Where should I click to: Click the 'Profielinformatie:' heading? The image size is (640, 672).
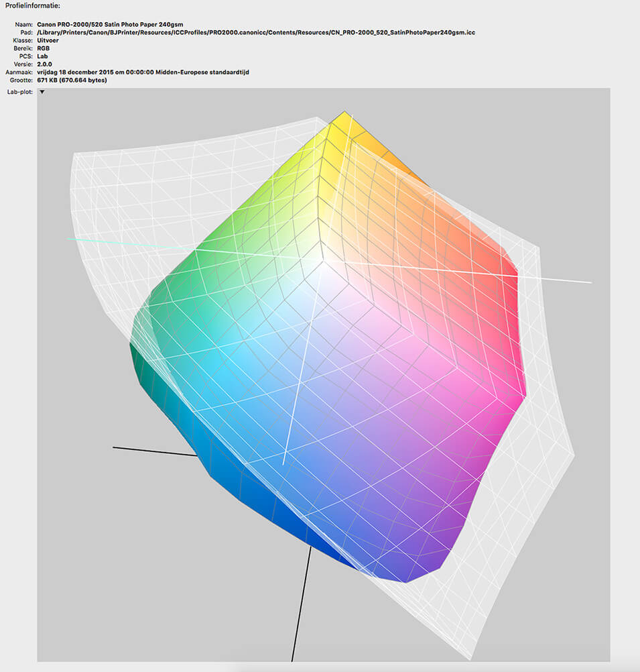pyautogui.click(x=33, y=6)
